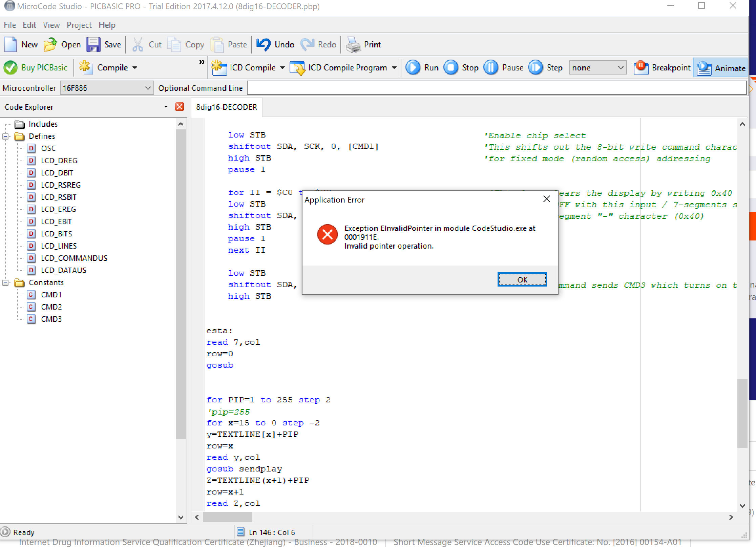Click the Breakpoint toggle icon

tap(641, 67)
